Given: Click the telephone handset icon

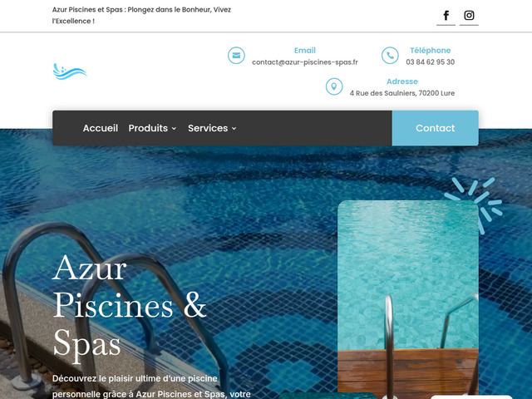Looking at the screenshot, I should [x=390, y=56].
